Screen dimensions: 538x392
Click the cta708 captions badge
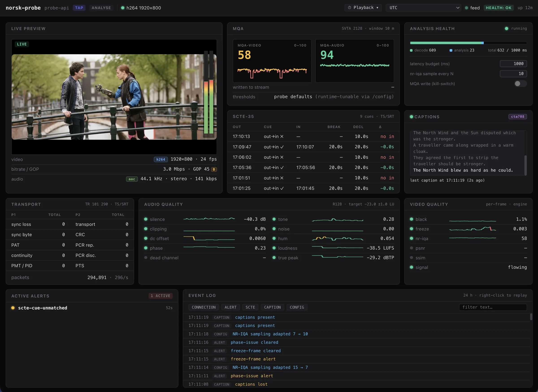pos(518,116)
